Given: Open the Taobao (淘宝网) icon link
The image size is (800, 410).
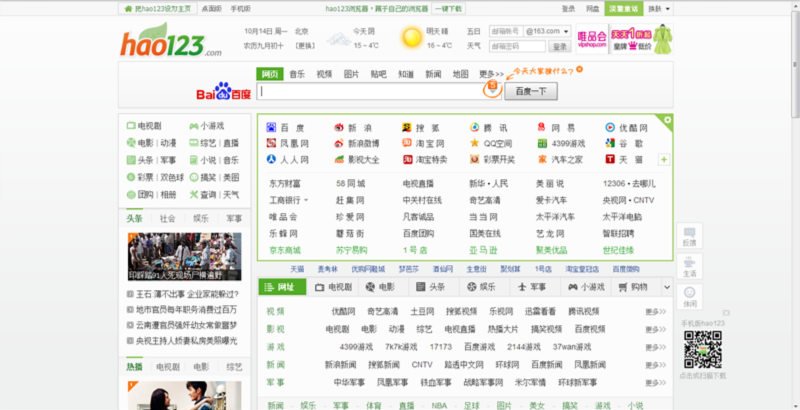Looking at the screenshot, I should pyautogui.click(x=407, y=143).
